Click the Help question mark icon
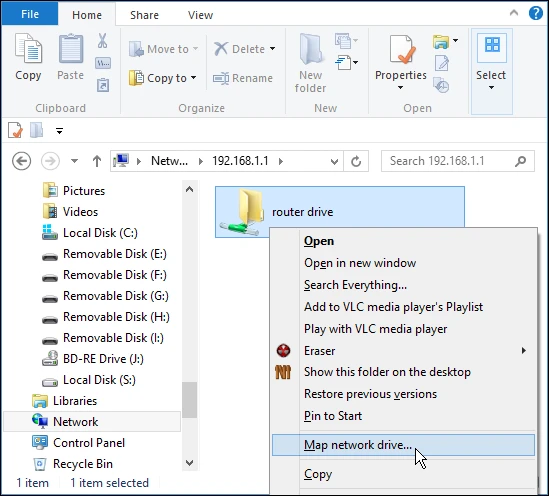The image size is (549, 496). 535,13
